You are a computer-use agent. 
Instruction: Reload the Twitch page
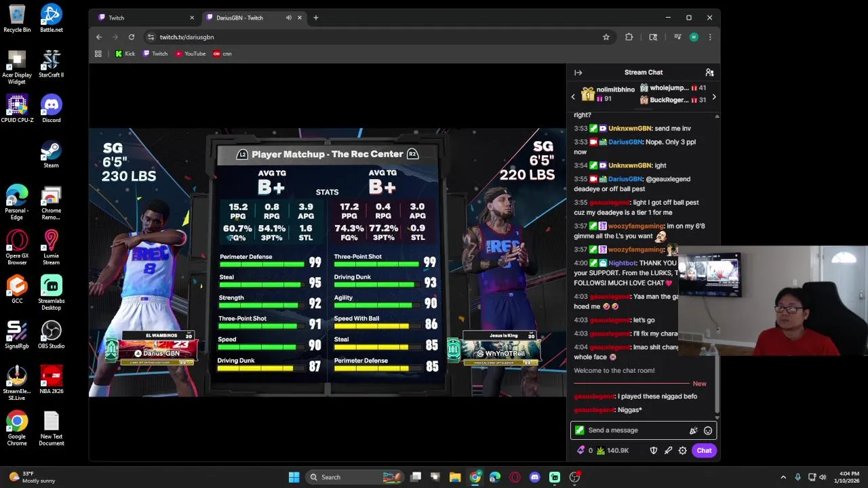132,37
